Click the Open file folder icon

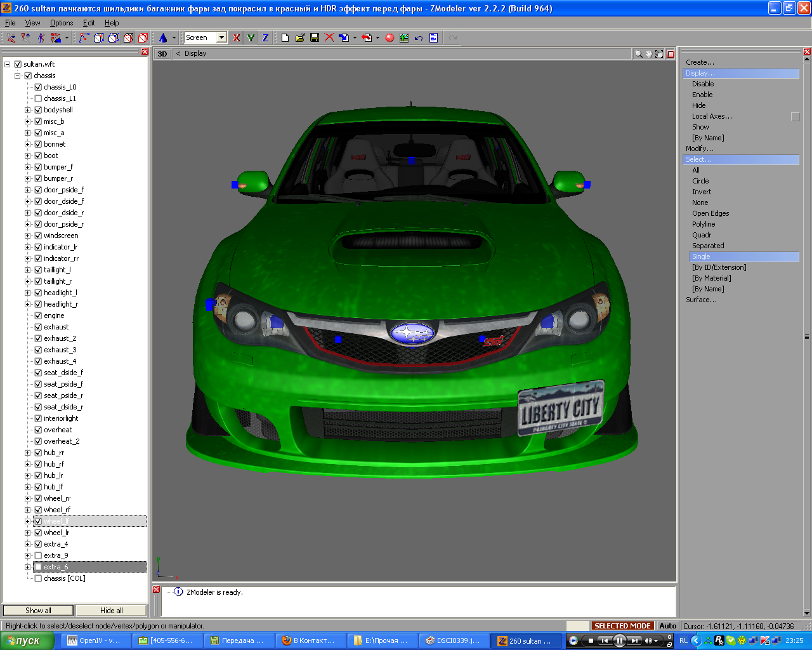click(x=300, y=38)
